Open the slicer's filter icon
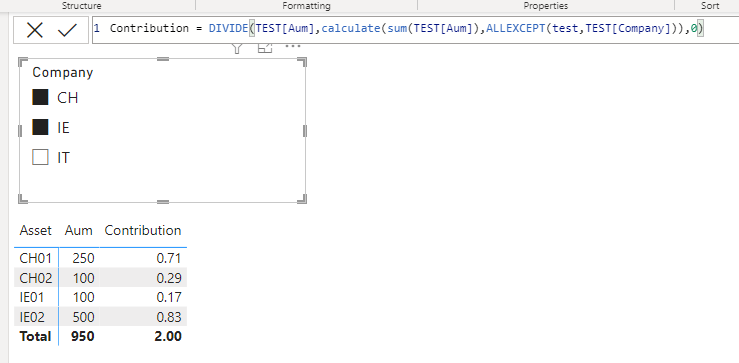The width and height of the screenshot is (739, 363). pyautogui.click(x=237, y=48)
